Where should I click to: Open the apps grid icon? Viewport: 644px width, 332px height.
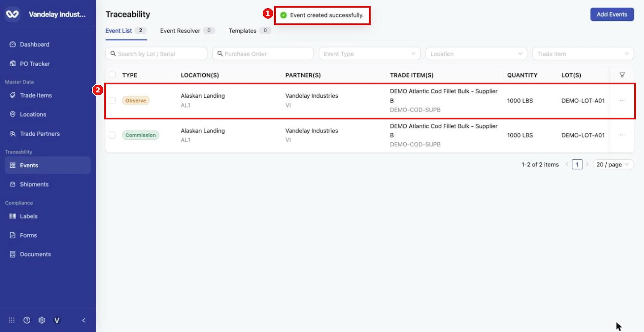coord(12,320)
